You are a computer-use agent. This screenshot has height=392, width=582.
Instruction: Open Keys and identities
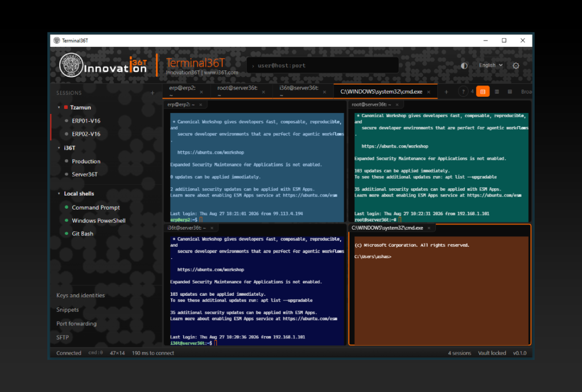(x=81, y=296)
